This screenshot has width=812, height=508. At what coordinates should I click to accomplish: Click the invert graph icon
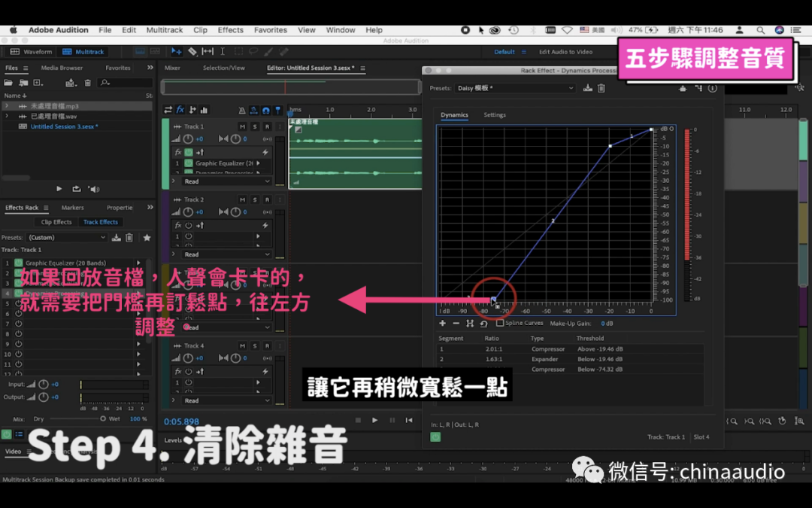point(470,323)
